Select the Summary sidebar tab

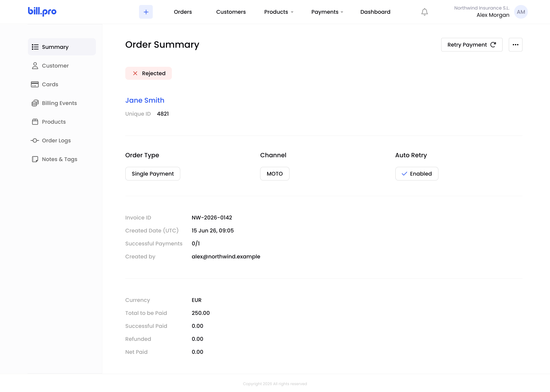point(62,47)
